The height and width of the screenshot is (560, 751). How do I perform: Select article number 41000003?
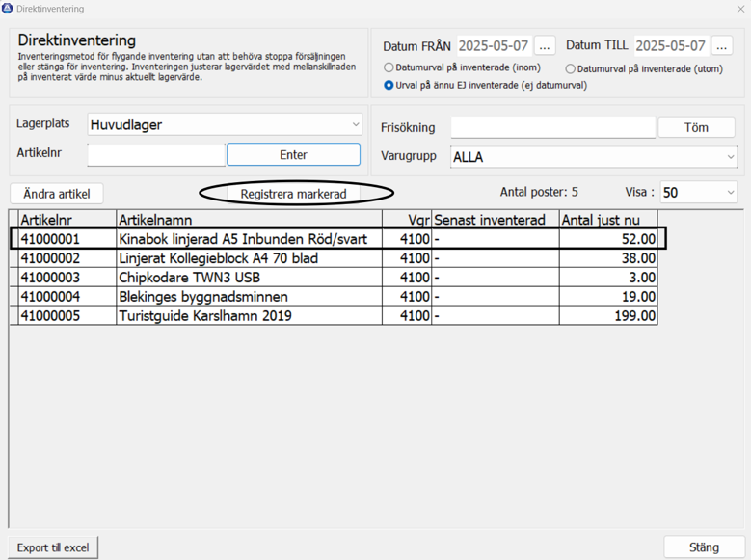pos(67,278)
